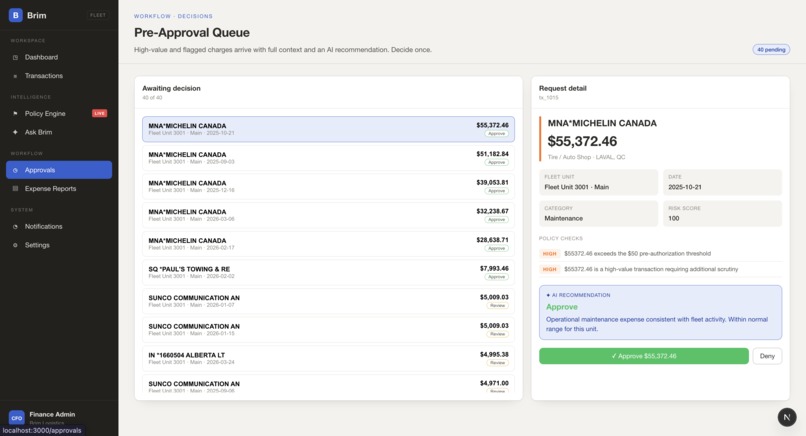The width and height of the screenshot is (806, 436).
Task: Open Settings page
Action: 59,245
